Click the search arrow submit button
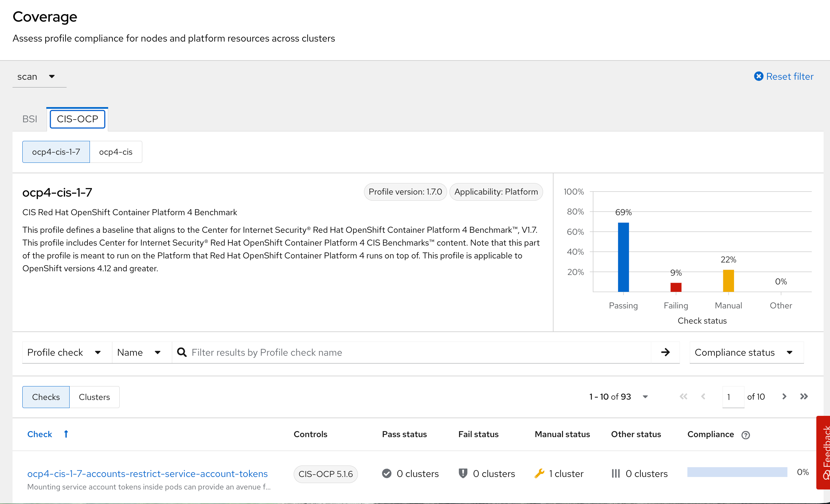Image resolution: width=830 pixels, height=504 pixels. 665,352
